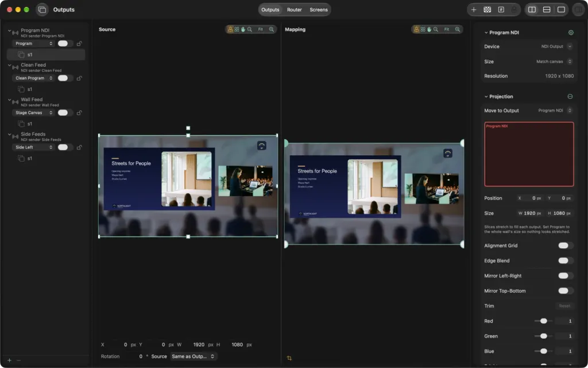The image size is (588, 368).
Task: Remove the output with the minus button
Action: click(19, 361)
